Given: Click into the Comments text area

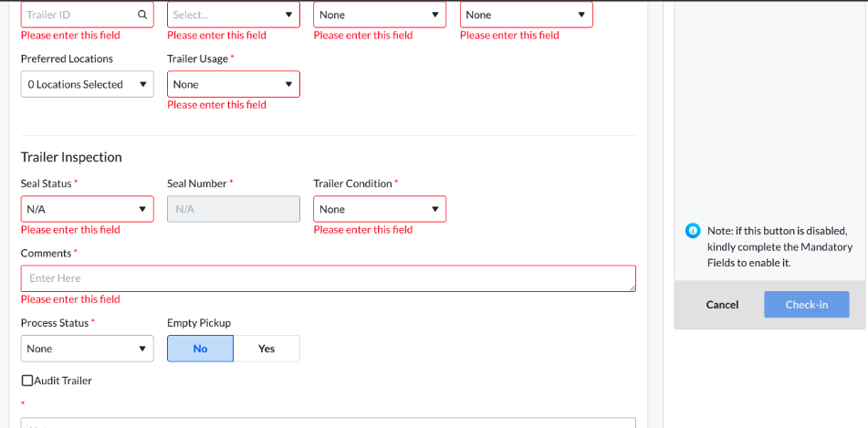Looking at the screenshot, I should [x=328, y=278].
